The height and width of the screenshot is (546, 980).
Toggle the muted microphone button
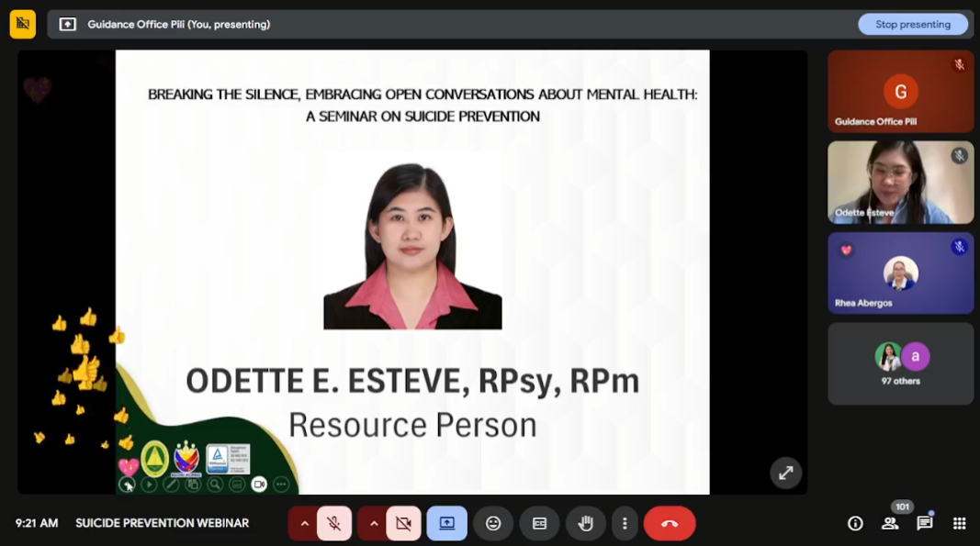[x=334, y=523]
